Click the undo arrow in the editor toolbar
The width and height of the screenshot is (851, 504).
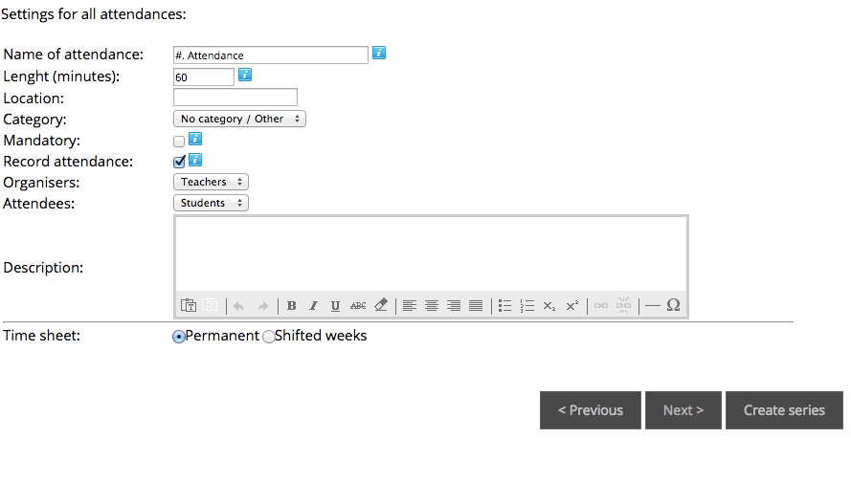tap(238, 306)
